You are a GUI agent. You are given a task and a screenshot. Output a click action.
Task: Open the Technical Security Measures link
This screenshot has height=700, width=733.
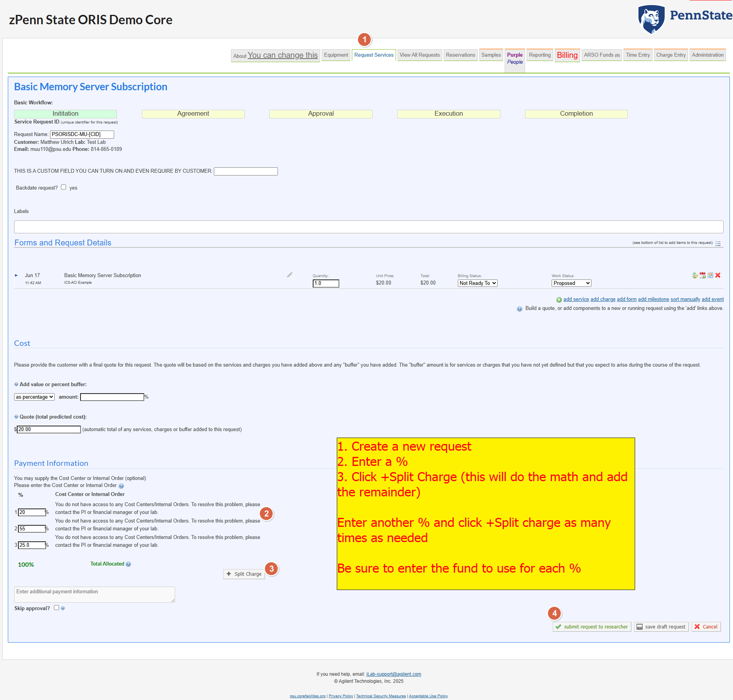click(x=381, y=696)
